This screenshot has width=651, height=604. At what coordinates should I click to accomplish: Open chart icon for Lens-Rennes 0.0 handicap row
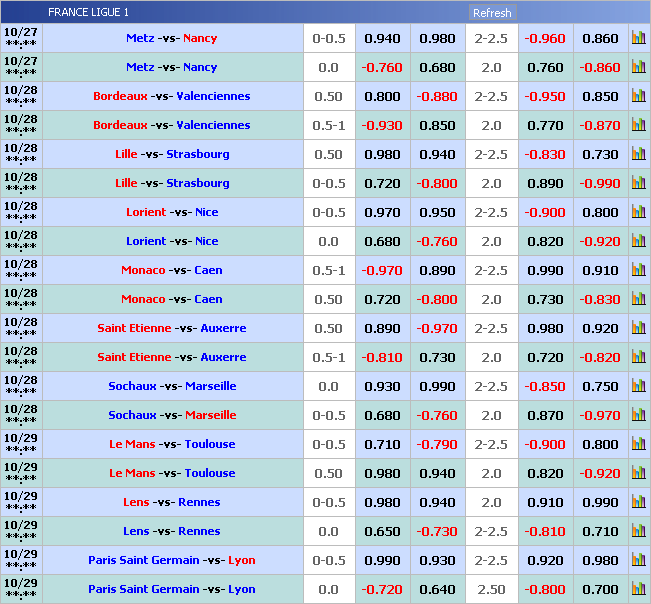[x=638, y=532]
